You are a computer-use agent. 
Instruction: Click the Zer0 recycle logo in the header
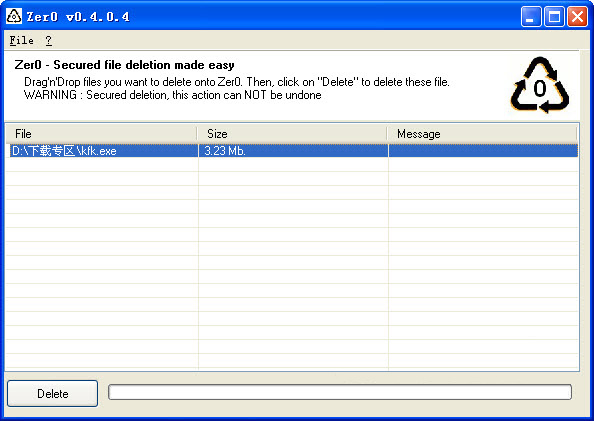point(540,85)
